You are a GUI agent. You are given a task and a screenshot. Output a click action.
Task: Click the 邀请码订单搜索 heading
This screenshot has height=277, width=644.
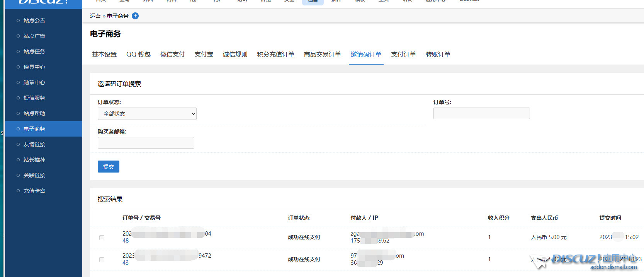(119, 84)
